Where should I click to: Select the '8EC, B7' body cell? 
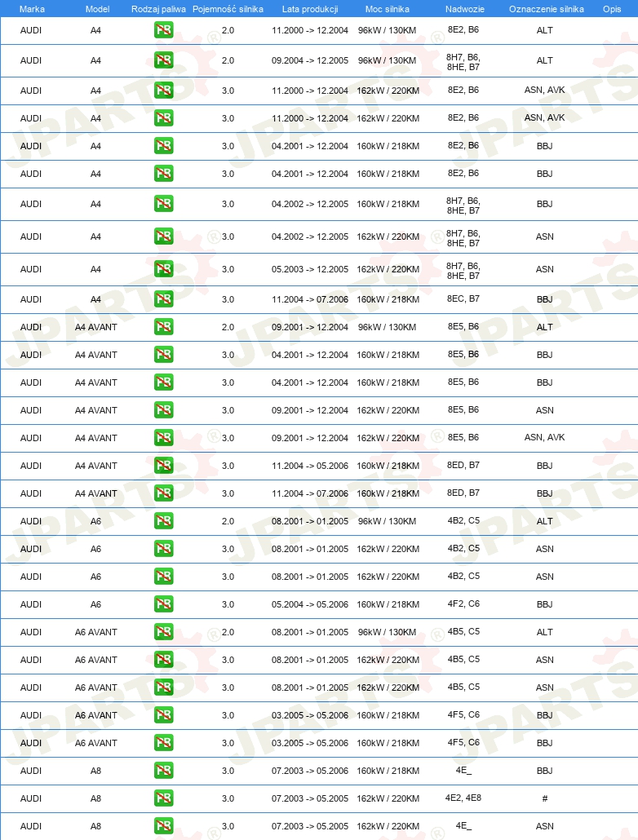[463, 299]
